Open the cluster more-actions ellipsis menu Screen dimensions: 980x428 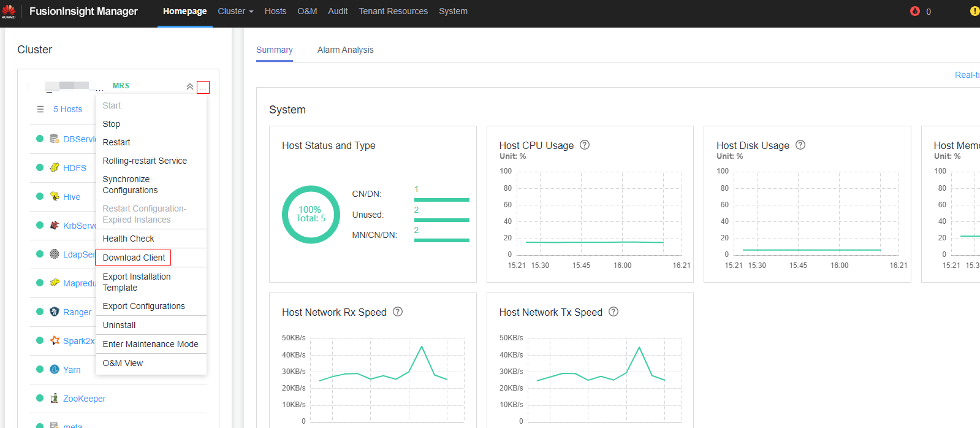[x=203, y=88]
